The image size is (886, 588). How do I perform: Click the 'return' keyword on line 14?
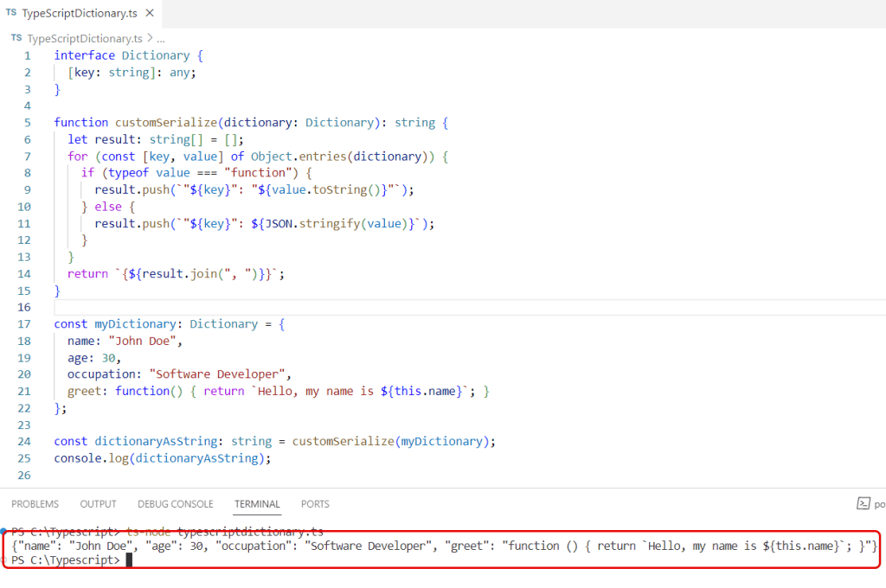(88, 274)
